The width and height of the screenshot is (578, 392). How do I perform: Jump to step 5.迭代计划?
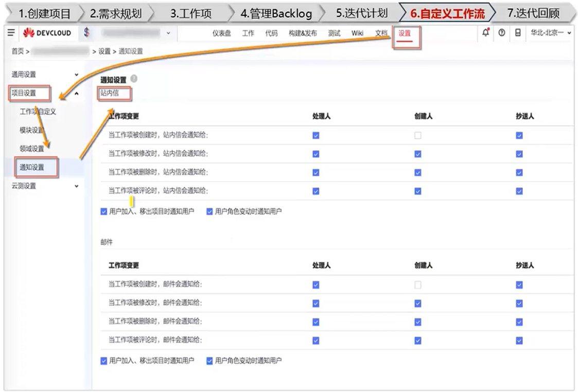(362, 13)
